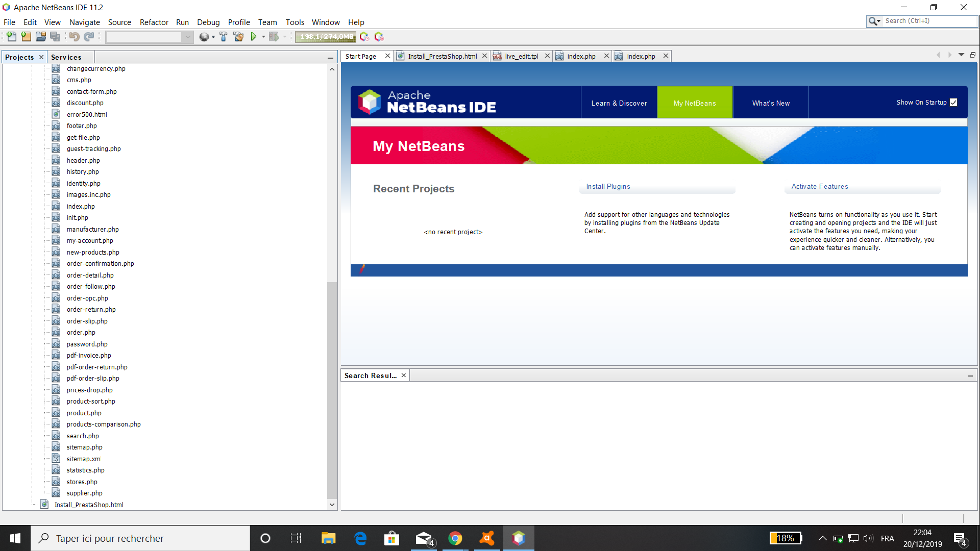Click the New File toolbar icon
Image resolution: width=980 pixels, height=551 pixels.
pyautogui.click(x=11, y=37)
